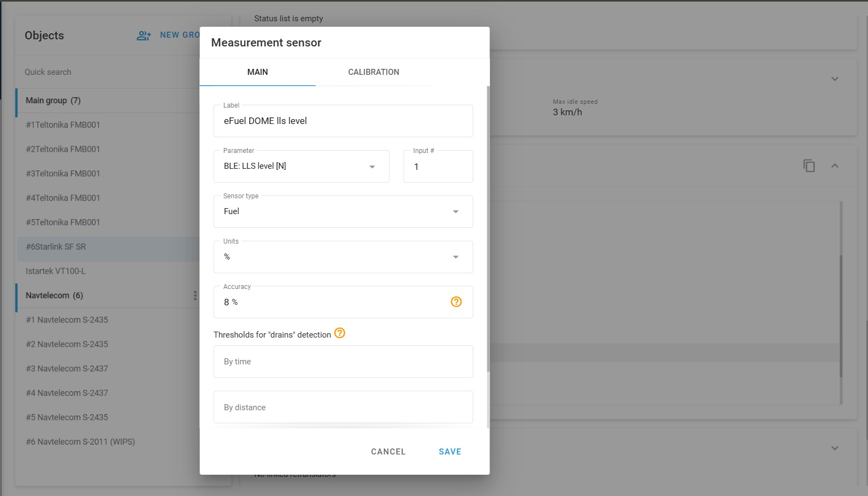Open the Accuracy help question icon

(x=456, y=302)
